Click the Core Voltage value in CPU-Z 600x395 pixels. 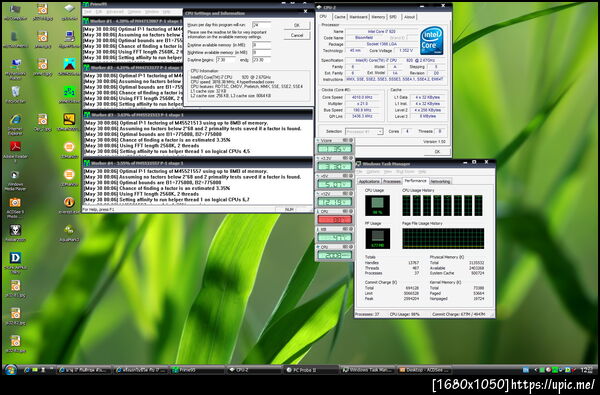point(406,51)
